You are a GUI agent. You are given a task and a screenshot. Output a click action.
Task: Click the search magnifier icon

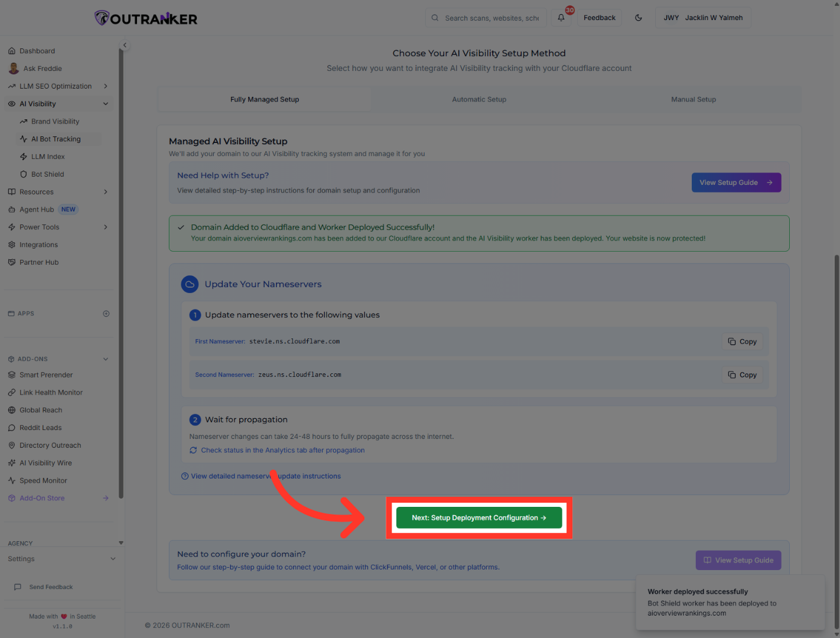click(435, 18)
